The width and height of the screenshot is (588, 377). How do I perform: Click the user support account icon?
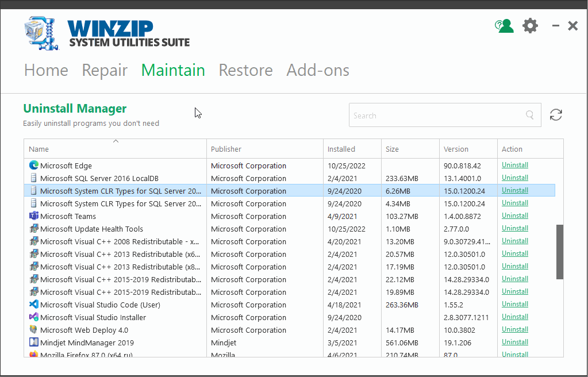click(504, 26)
